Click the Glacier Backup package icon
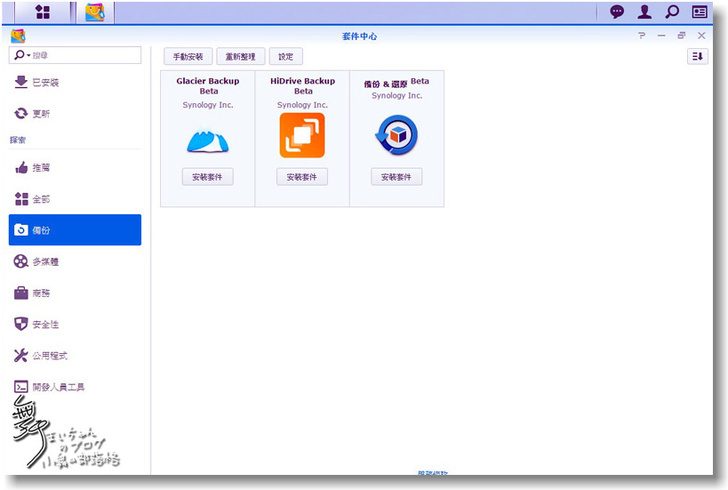728x490 pixels. point(207,137)
